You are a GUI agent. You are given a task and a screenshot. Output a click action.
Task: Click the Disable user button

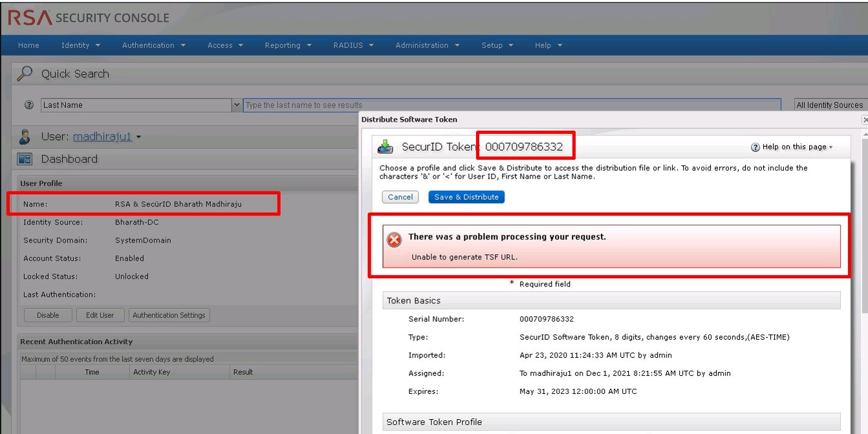click(x=48, y=315)
